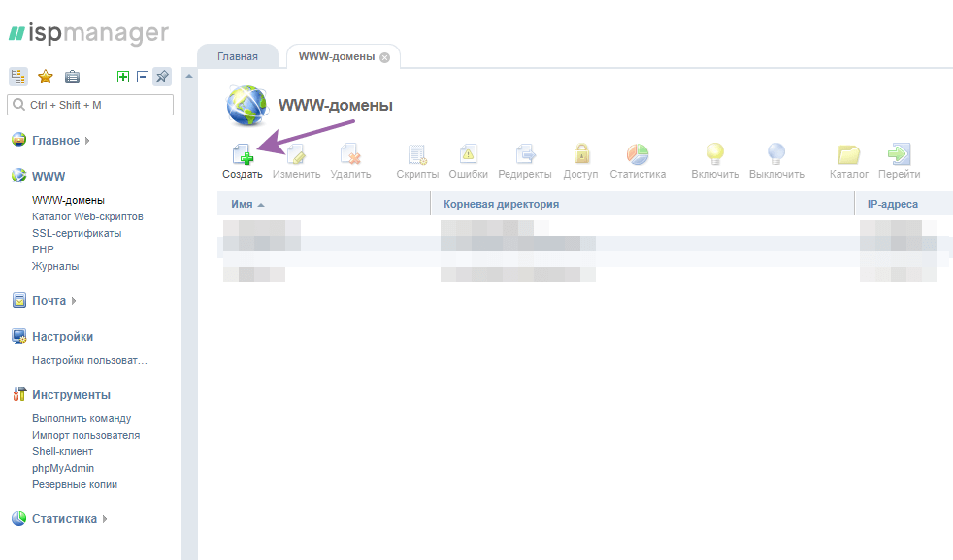953x560 pixels.
Task: Open phpMyAdmin from Инструменты
Action: click(x=63, y=468)
